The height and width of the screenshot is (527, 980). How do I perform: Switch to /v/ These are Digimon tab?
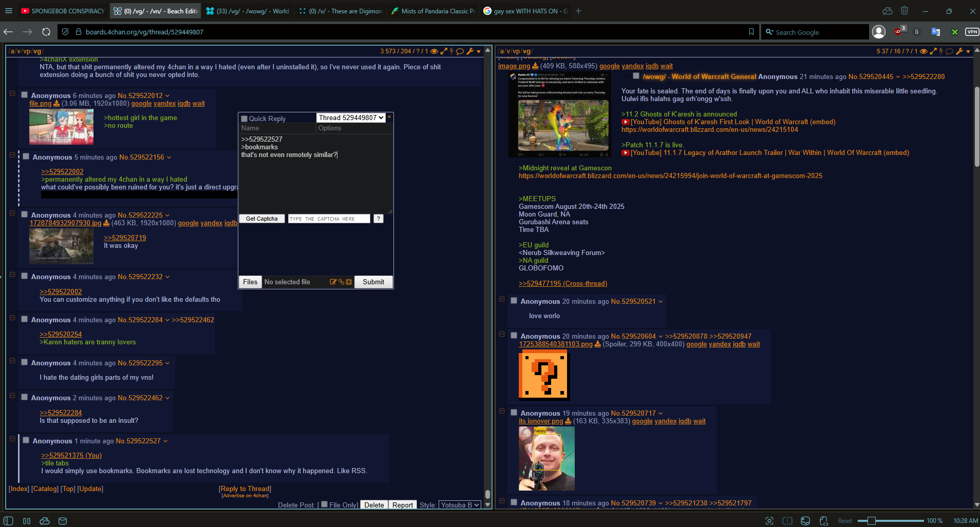click(x=340, y=11)
